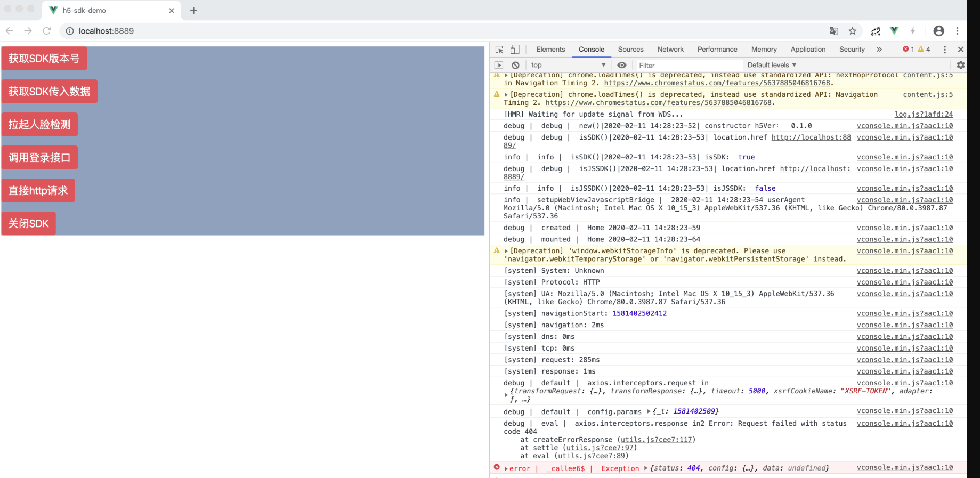Click the 获取SDK版本号 button

point(44,59)
